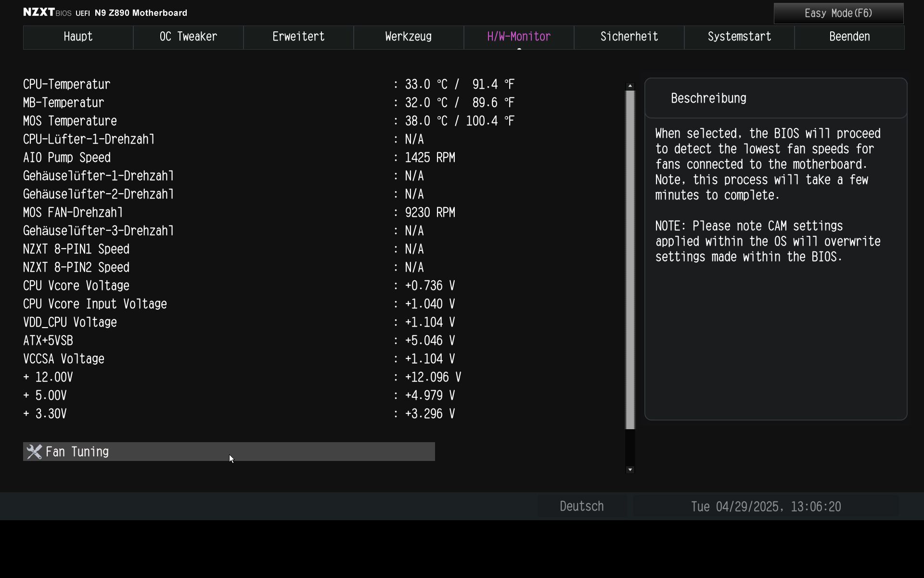Go to Sicherheit tab
Viewport: 924px width, 578px height.
629,37
